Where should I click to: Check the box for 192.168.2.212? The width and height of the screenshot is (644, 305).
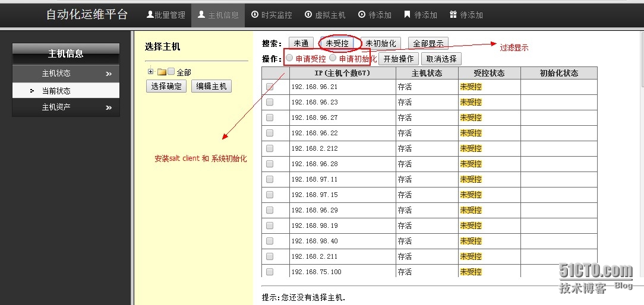pos(270,148)
